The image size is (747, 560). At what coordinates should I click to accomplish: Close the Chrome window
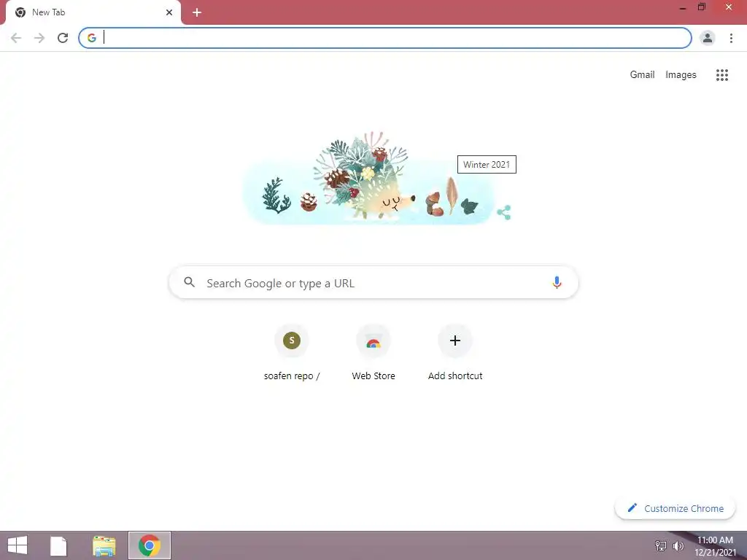tap(729, 7)
